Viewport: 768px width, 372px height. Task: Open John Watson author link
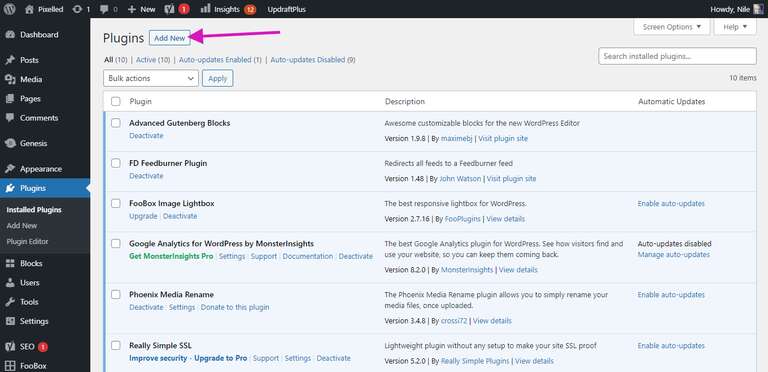coord(460,179)
